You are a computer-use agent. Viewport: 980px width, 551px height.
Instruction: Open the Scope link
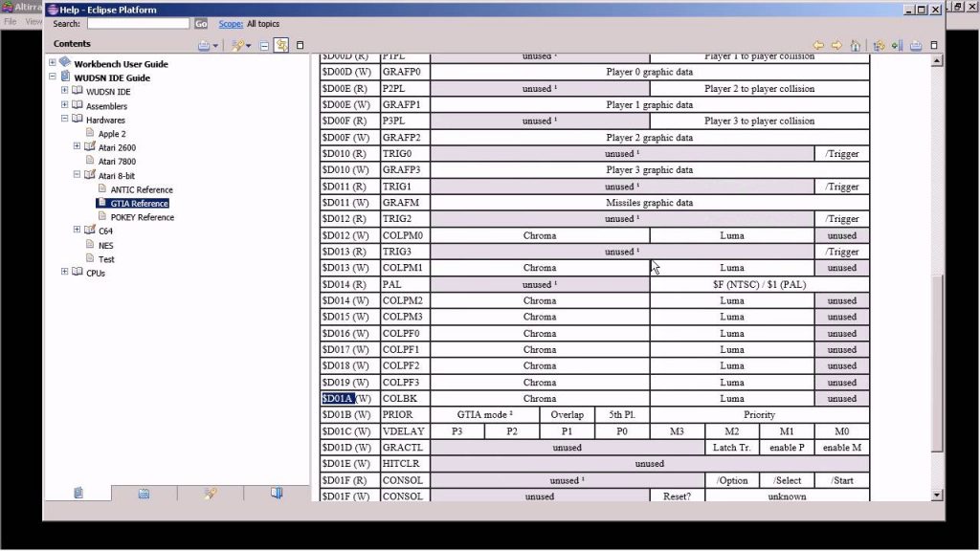231,23
